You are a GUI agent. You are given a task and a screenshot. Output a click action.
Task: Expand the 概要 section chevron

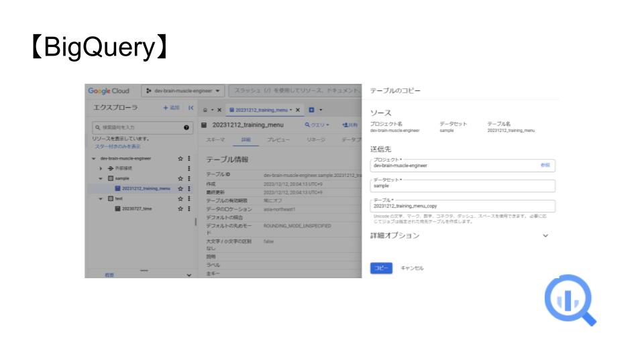tap(189, 275)
